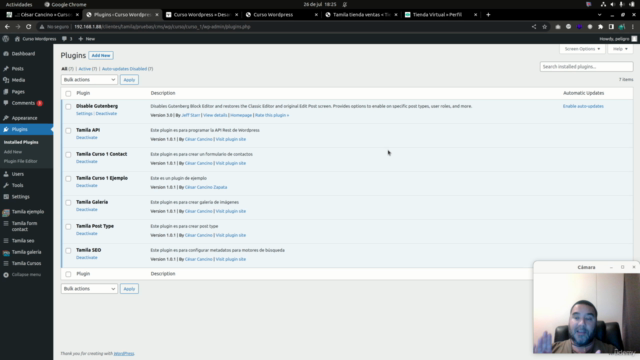This screenshot has height=360, width=640.
Task: Enable auto-updates for Disable Gutenberg
Action: point(583,106)
